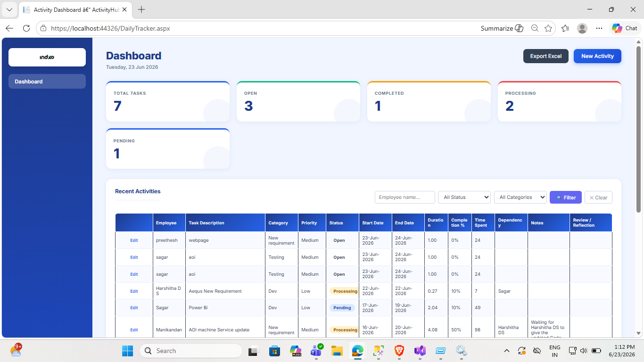Click the Recent Activities heading
Screen dimensions: 644x362
138,191
